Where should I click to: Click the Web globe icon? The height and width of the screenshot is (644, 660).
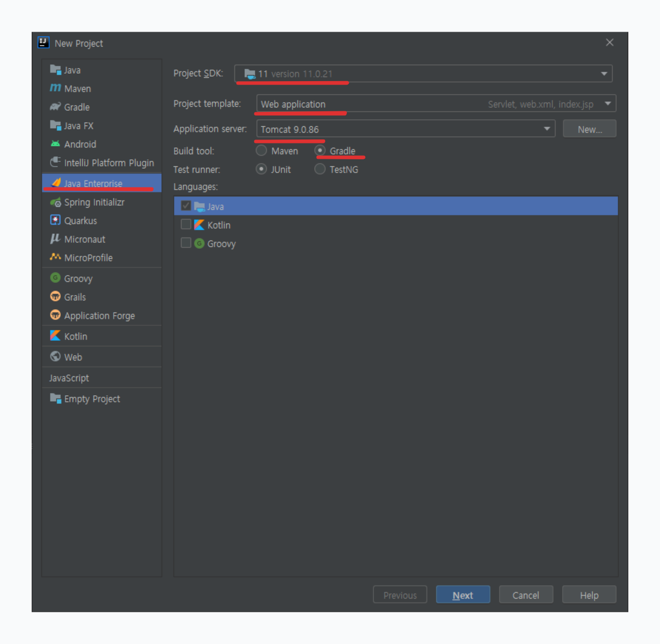click(x=55, y=357)
